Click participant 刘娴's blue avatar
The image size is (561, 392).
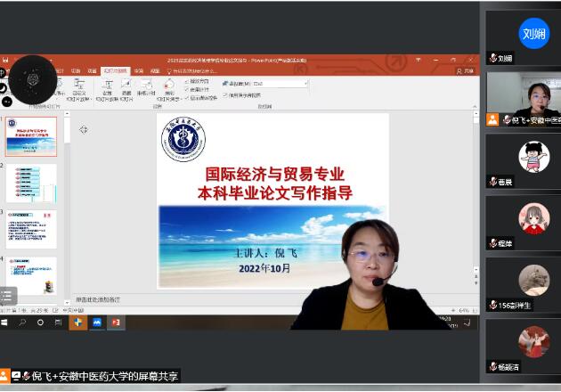[533, 34]
